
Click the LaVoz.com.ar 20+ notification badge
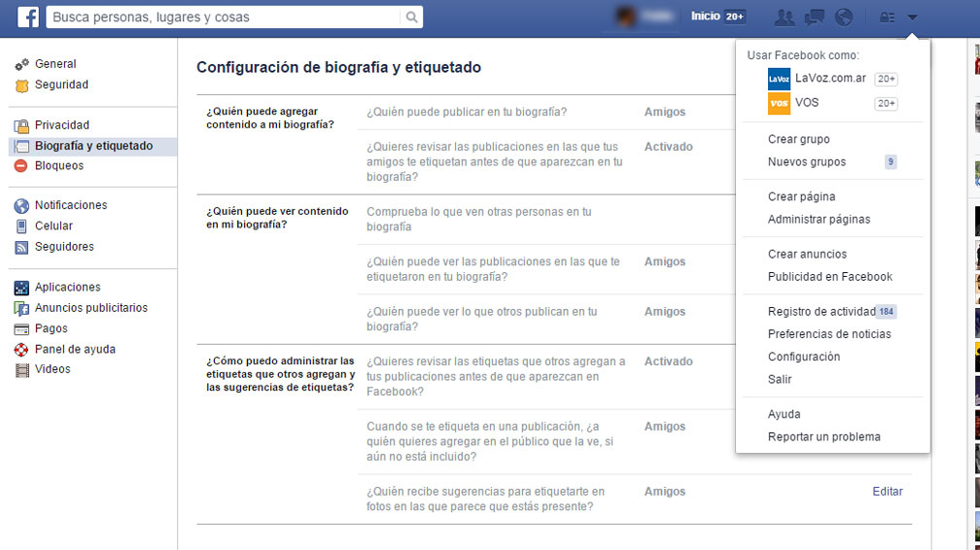click(x=886, y=79)
